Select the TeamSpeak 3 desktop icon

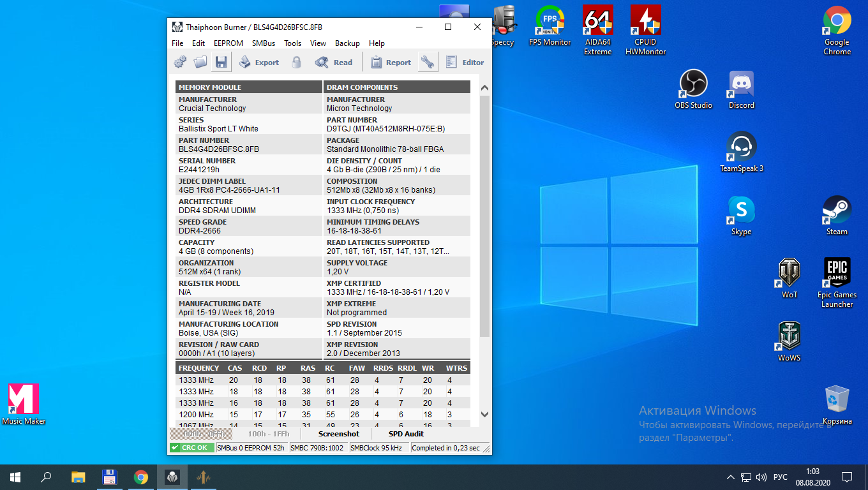[742, 152]
